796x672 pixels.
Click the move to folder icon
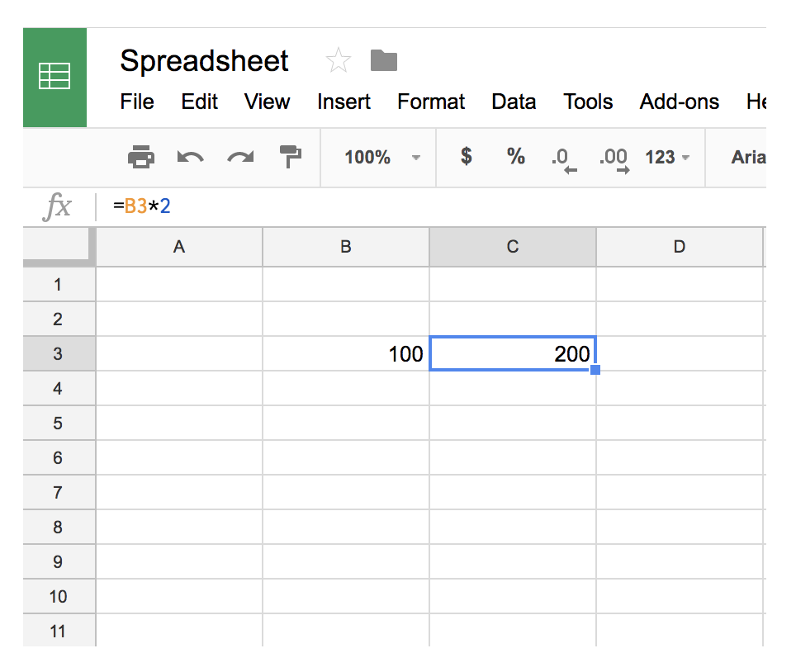click(x=384, y=60)
